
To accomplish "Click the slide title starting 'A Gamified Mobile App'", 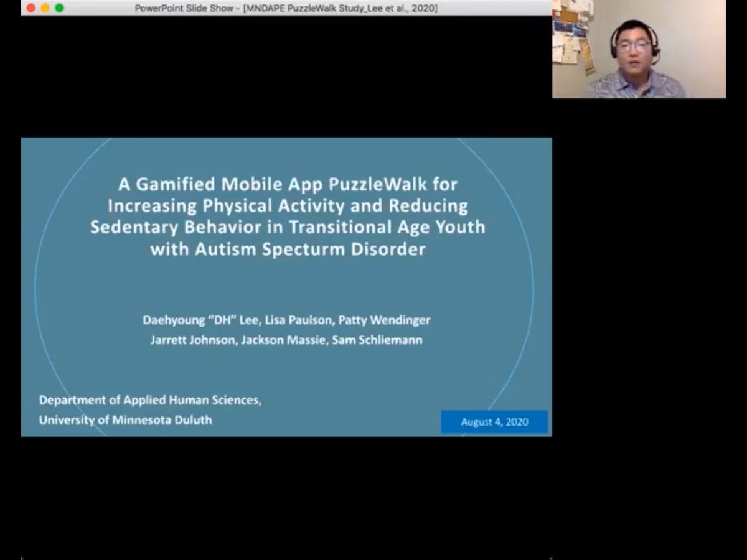I will pyautogui.click(x=287, y=217).
